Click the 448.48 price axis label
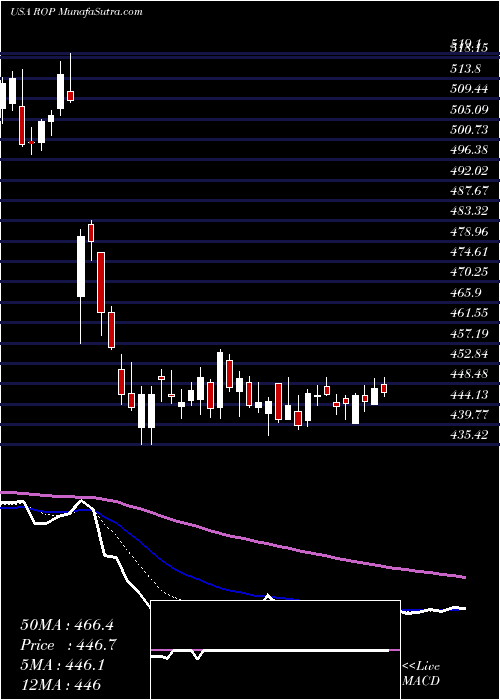 click(x=468, y=375)
